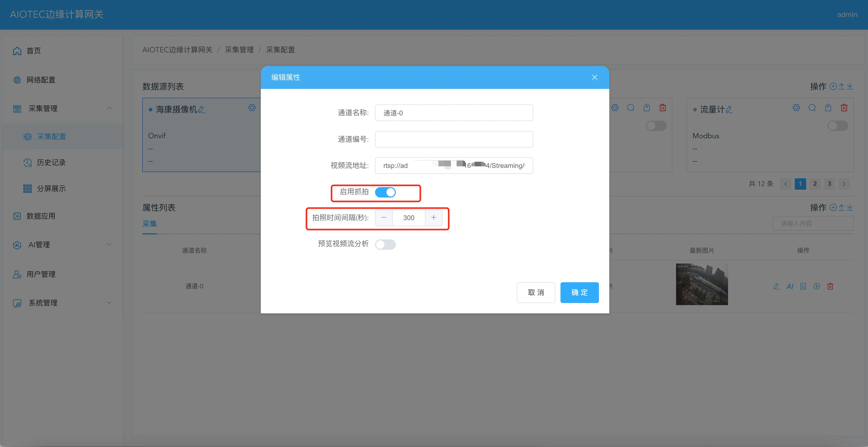Click the pencil edit icon next to 海康摄像机
Image resolution: width=868 pixels, height=447 pixels.
201,110
